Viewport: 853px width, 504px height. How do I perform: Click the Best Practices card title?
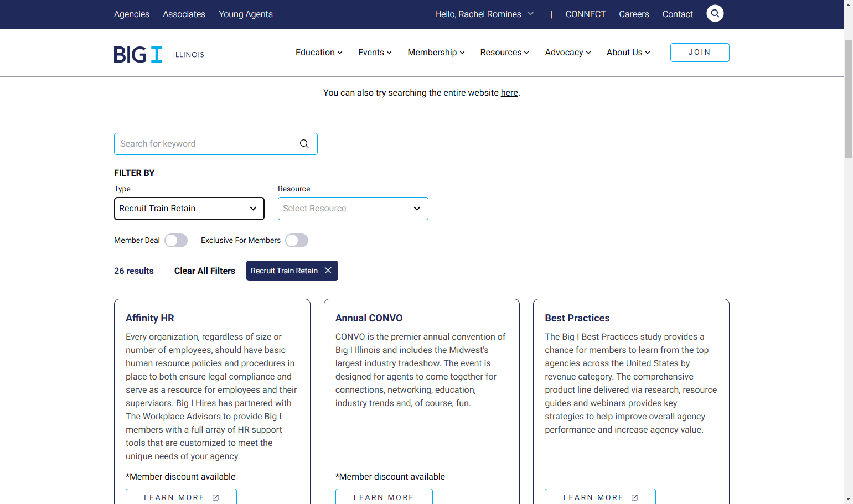click(x=577, y=318)
